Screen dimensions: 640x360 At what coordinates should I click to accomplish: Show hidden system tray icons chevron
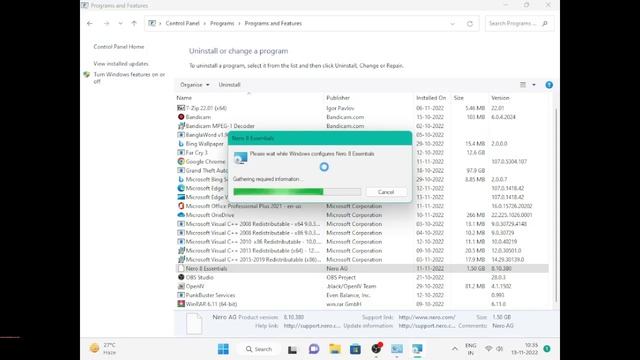[x=454, y=349]
